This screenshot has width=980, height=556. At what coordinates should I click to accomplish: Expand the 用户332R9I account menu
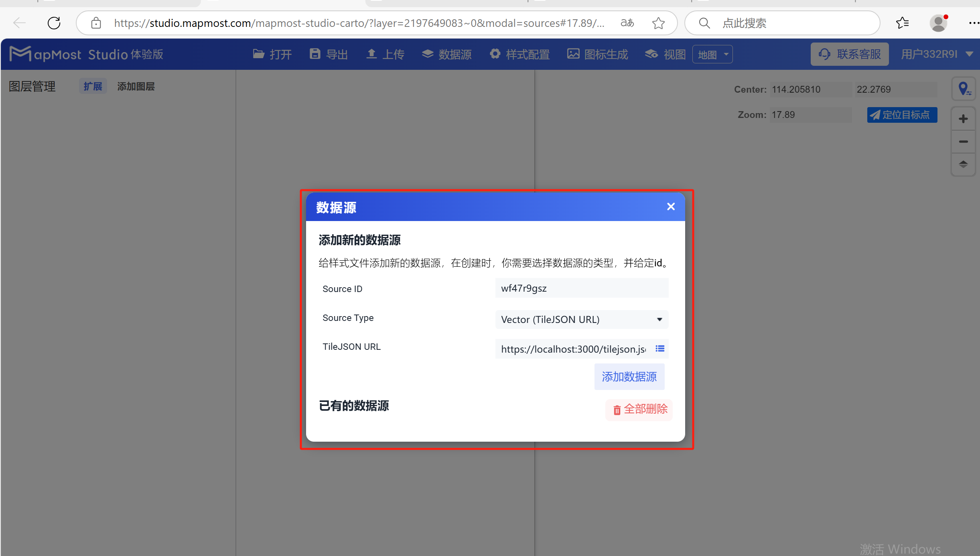(937, 54)
